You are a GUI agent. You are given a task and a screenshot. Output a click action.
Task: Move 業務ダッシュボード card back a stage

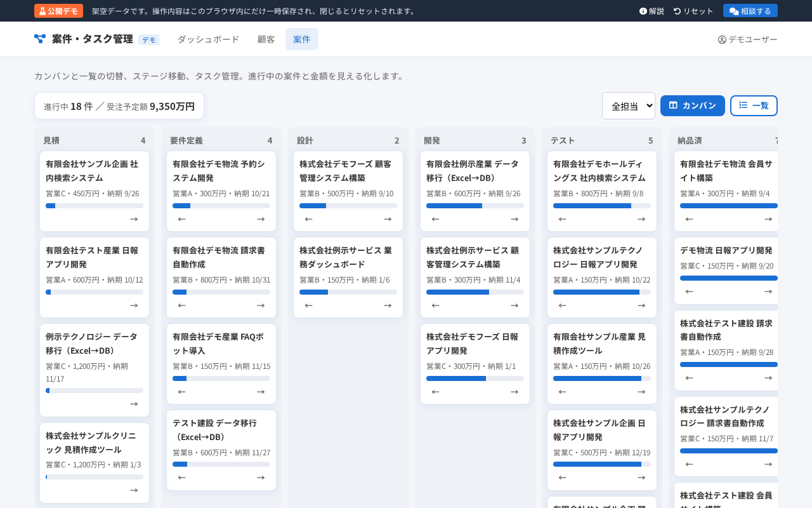pyautogui.click(x=309, y=305)
